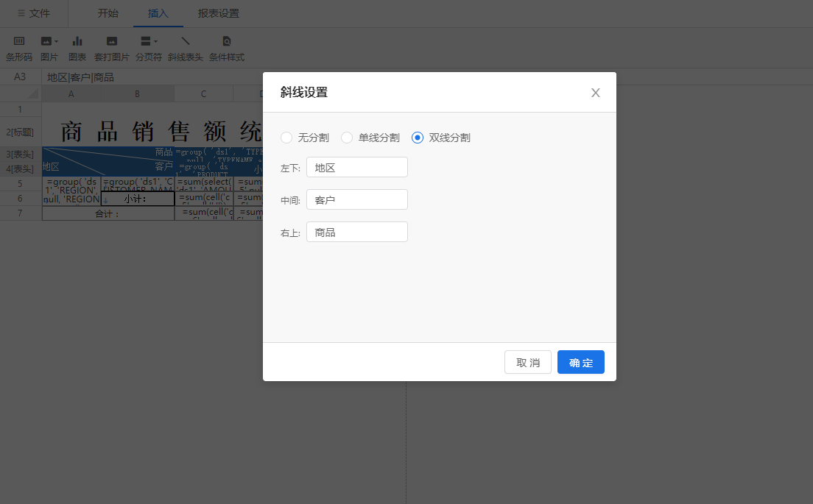Select column C header

204,93
